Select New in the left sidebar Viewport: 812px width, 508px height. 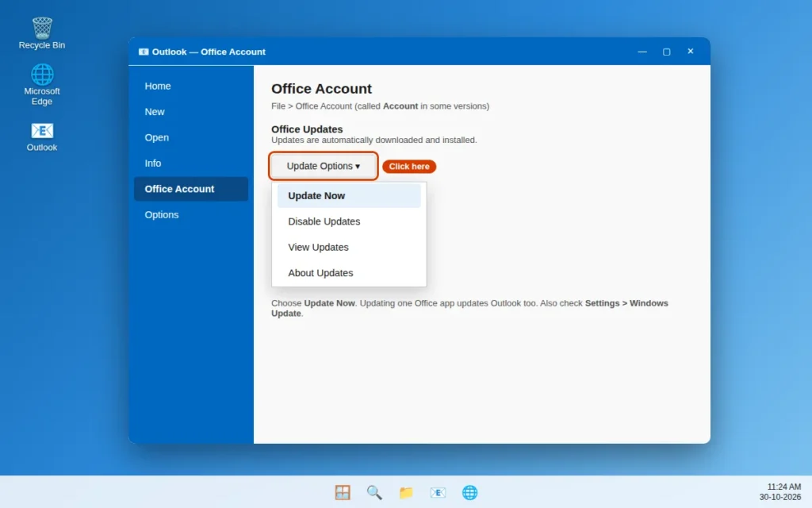pos(191,112)
